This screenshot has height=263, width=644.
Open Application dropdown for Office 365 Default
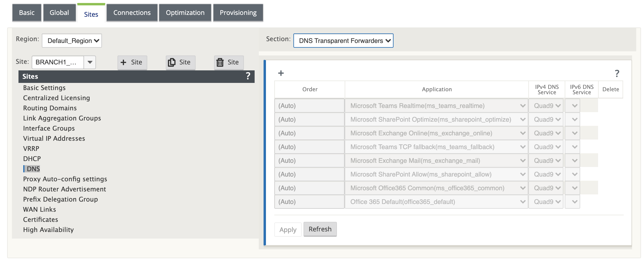click(x=436, y=202)
